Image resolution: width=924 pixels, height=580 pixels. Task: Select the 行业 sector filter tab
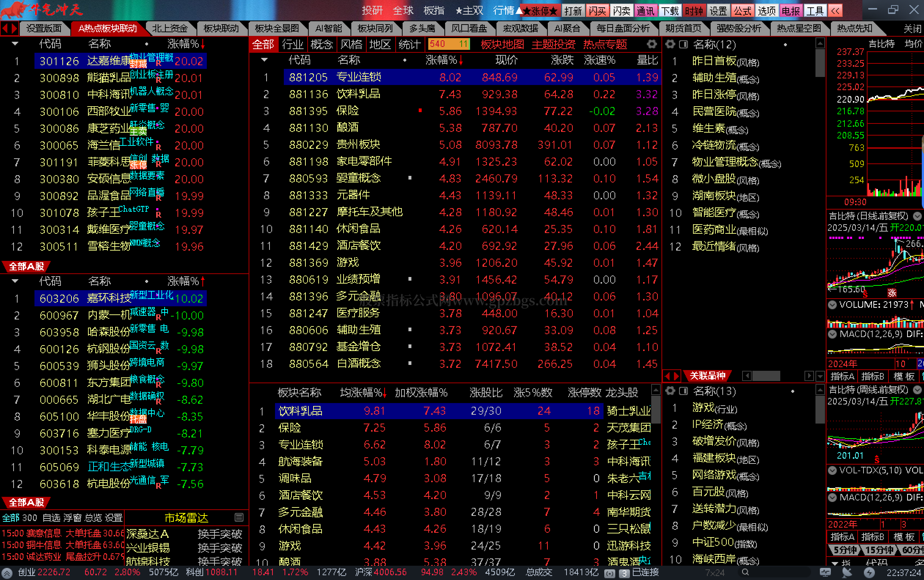tap(292, 44)
